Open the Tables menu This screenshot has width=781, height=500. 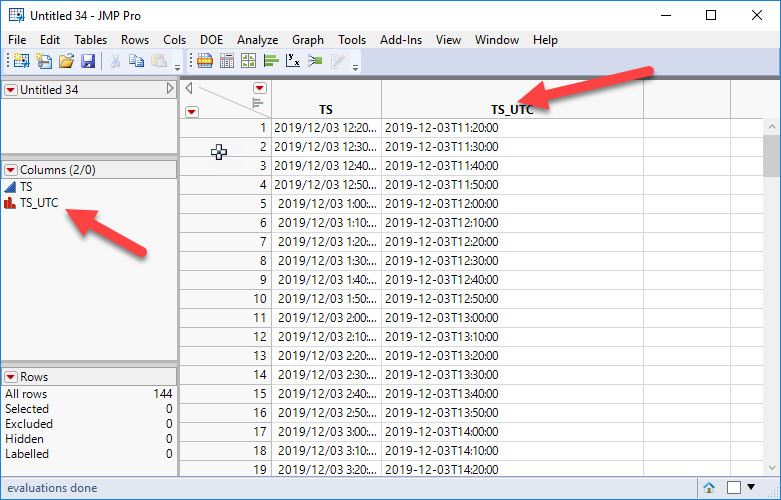tap(91, 40)
